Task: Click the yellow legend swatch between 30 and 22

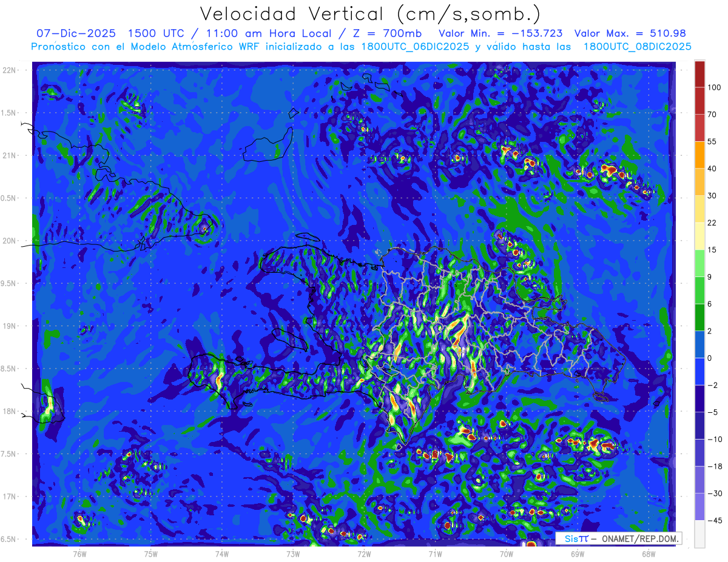Action: [699, 209]
